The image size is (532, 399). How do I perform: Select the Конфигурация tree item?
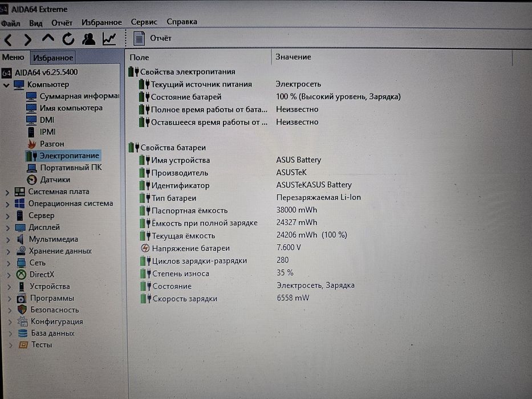pos(56,321)
